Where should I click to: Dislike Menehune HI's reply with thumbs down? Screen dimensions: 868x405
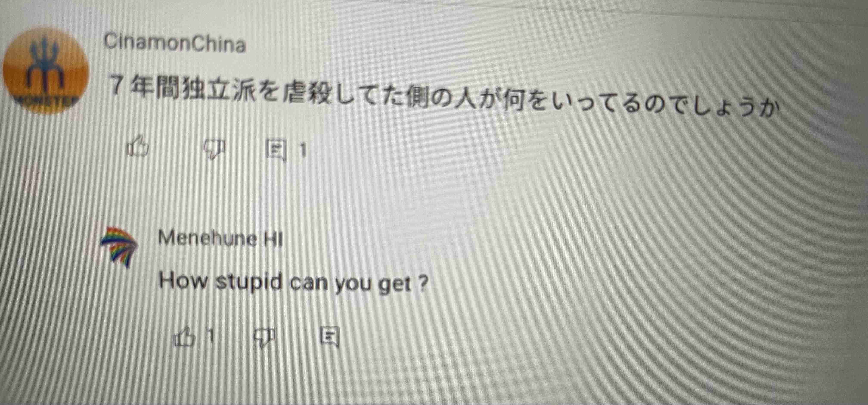(x=264, y=337)
